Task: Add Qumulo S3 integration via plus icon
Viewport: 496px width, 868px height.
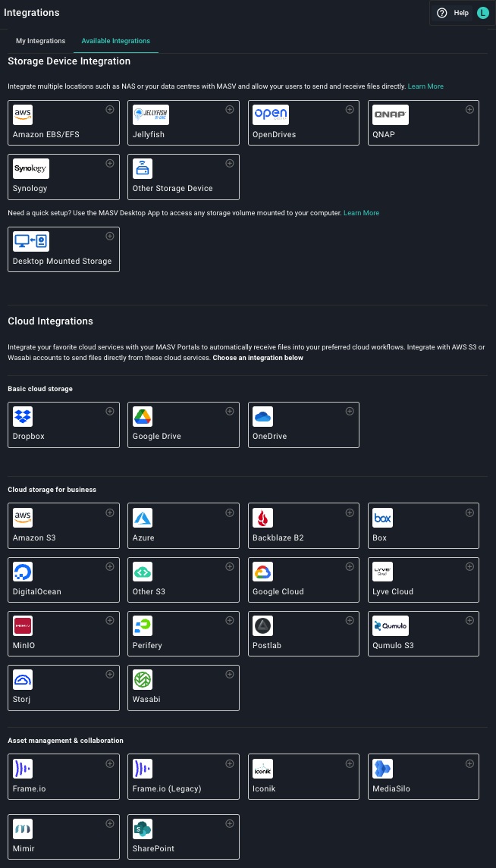Action: [x=469, y=620]
